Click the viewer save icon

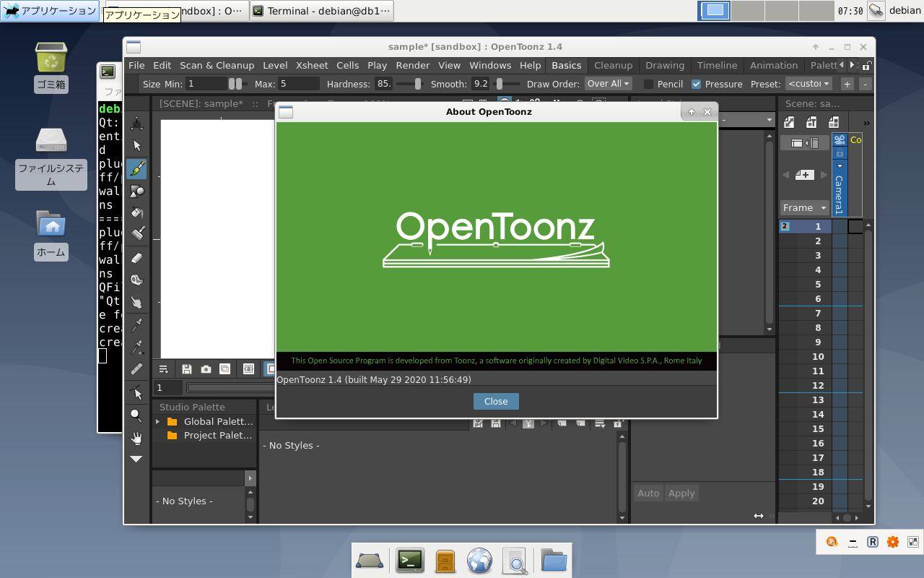[187, 368]
